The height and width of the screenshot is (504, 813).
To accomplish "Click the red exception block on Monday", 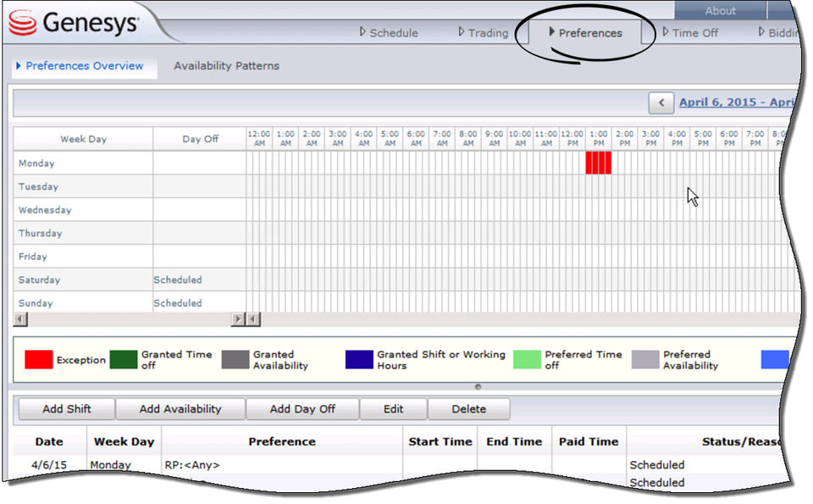I will (x=599, y=163).
